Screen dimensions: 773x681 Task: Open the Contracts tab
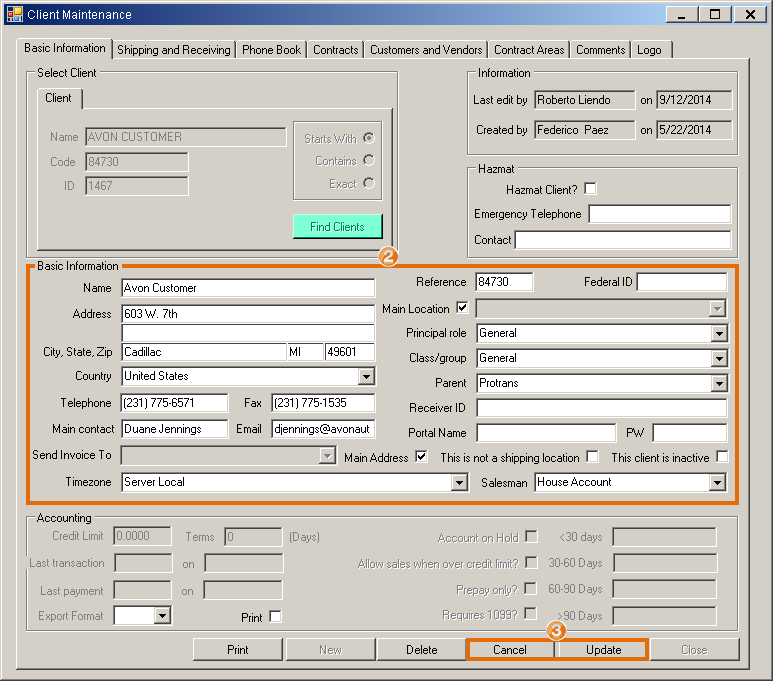336,50
